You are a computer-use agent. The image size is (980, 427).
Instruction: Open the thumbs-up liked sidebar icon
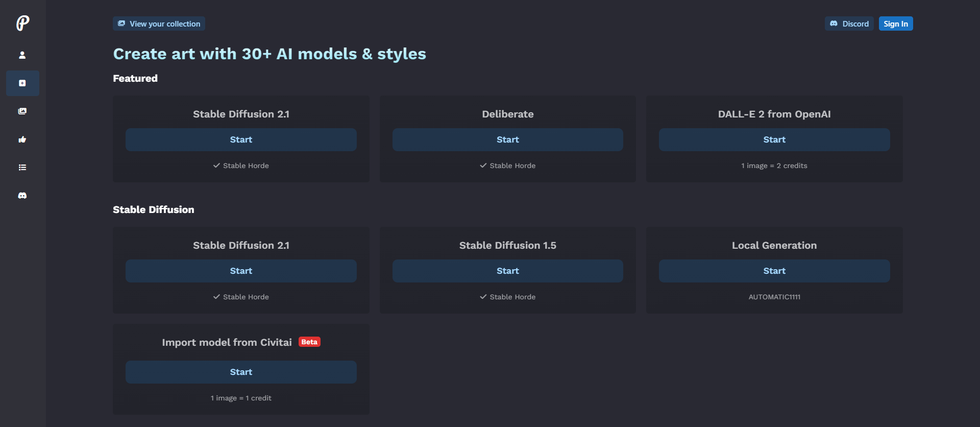pos(22,139)
